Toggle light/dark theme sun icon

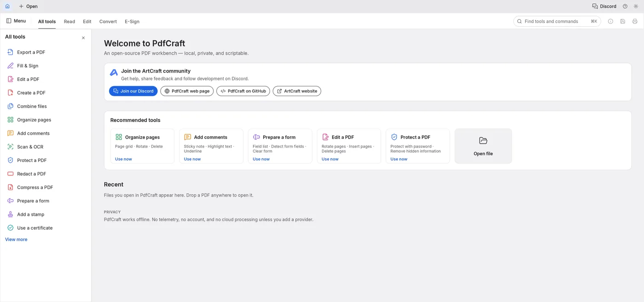[x=636, y=6]
